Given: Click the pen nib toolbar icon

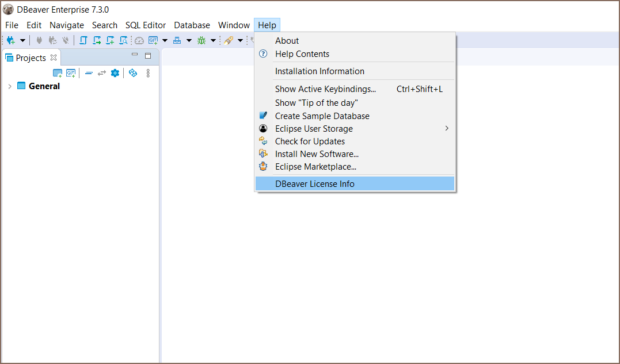Looking at the screenshot, I should [x=228, y=40].
